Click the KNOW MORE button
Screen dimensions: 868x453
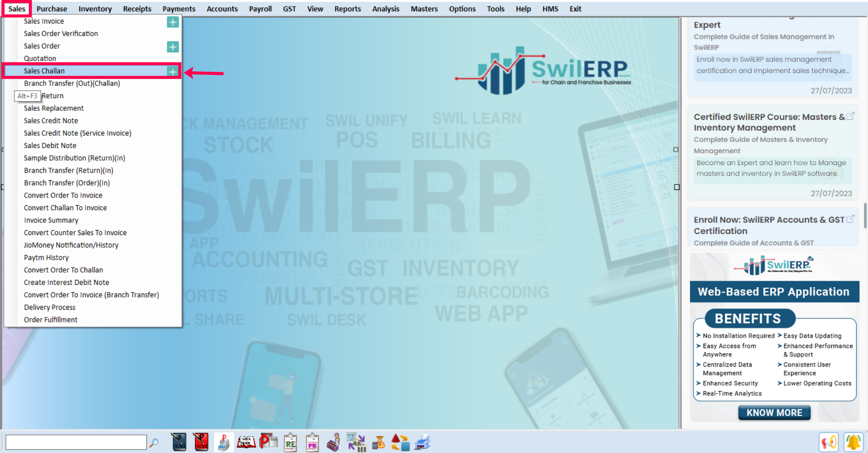point(774,412)
